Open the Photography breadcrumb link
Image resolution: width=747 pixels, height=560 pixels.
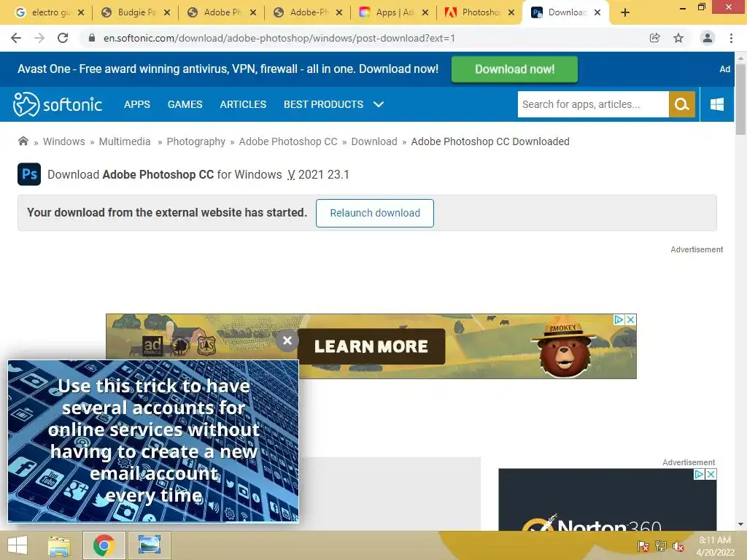click(196, 141)
